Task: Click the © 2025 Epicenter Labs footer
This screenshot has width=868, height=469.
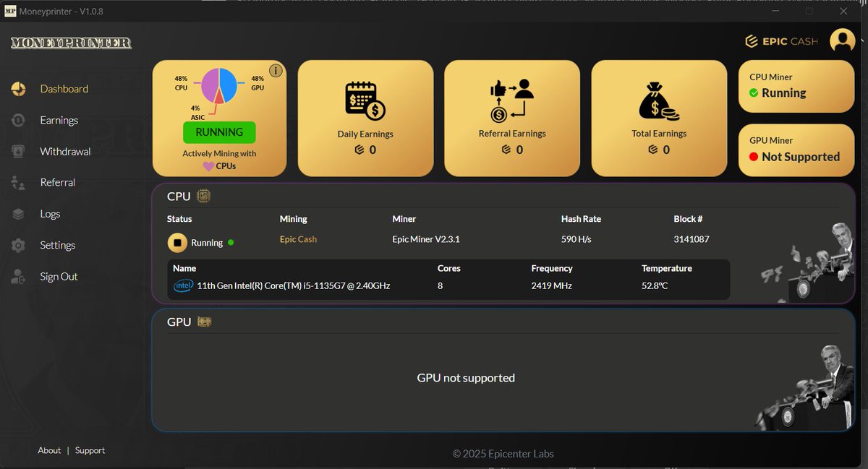Action: click(x=503, y=454)
